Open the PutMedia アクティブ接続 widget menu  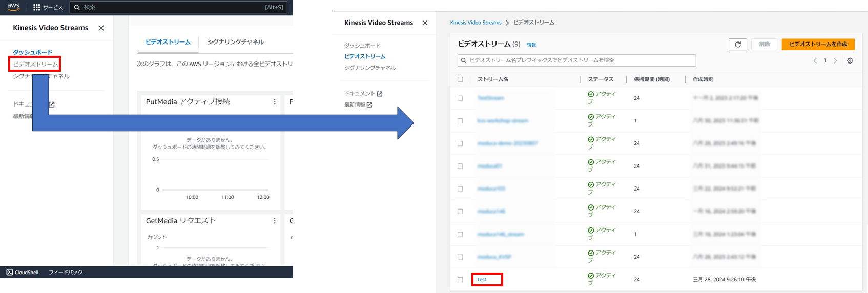coord(275,102)
